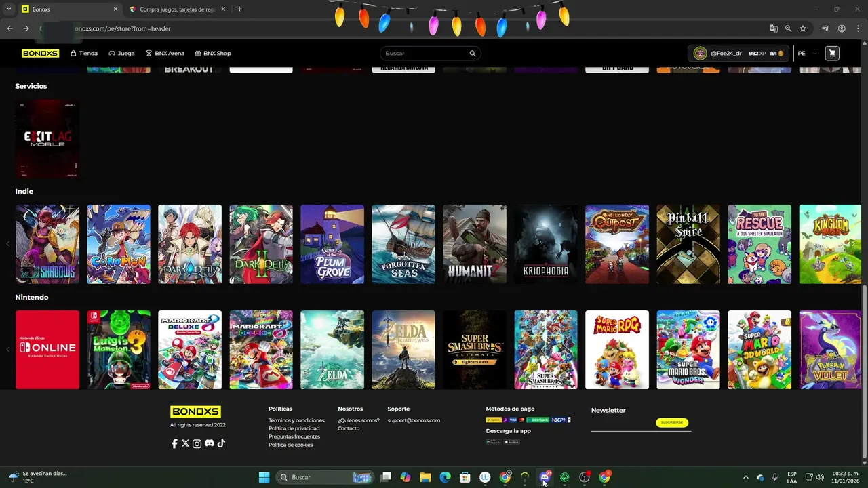The height and width of the screenshot is (488, 868).
Task: Bookmark this page with the star icon
Action: [803, 28]
